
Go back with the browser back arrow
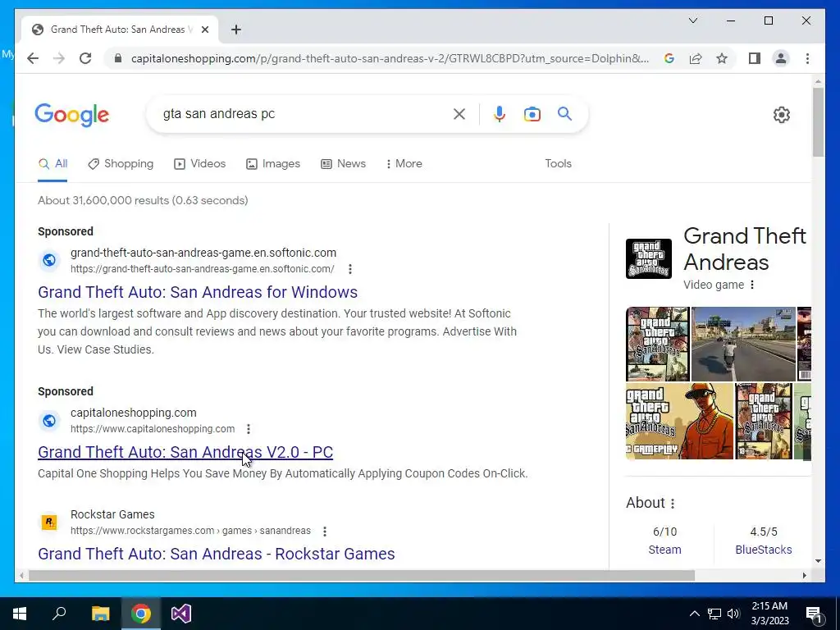point(33,58)
